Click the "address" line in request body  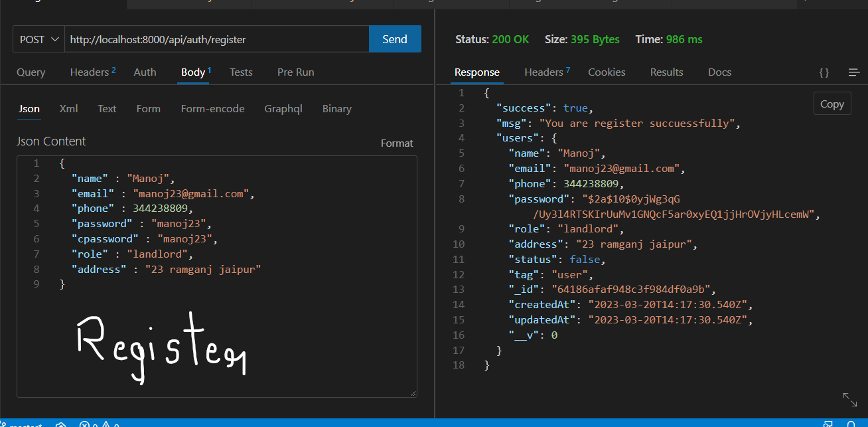click(x=166, y=270)
